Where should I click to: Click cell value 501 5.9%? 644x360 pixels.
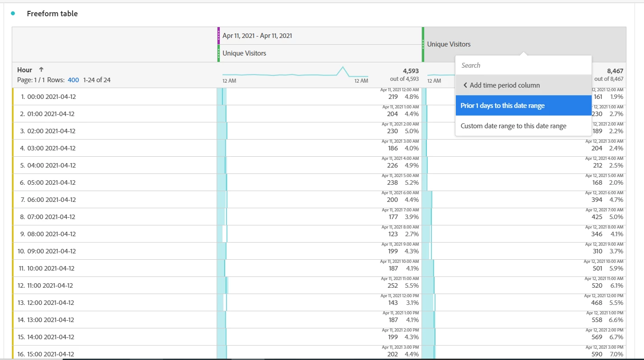(607, 268)
